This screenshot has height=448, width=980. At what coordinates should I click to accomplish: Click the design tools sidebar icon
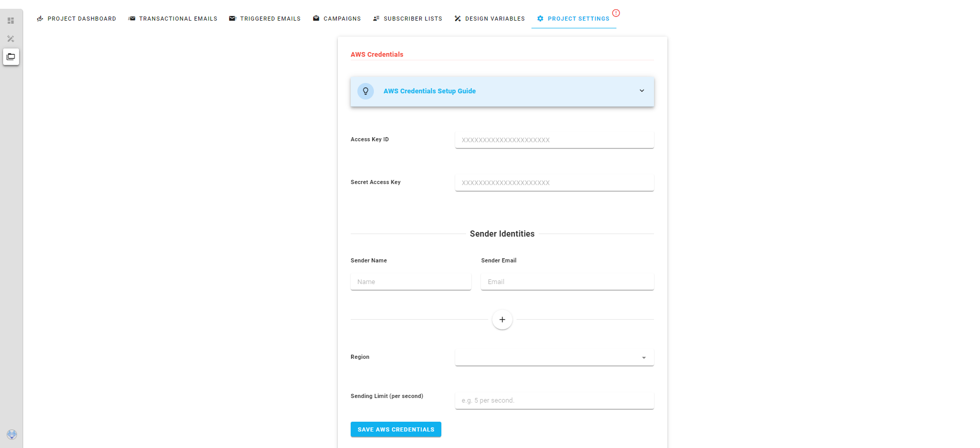point(11,39)
